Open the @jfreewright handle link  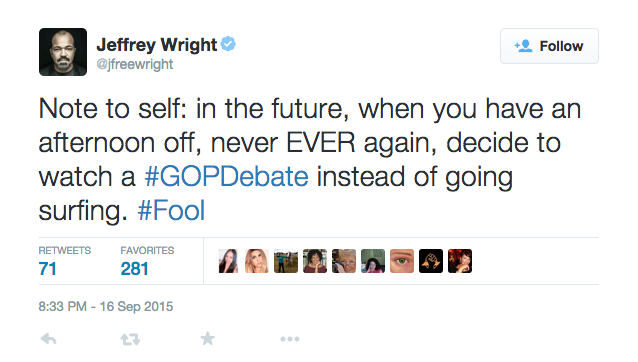tap(135, 64)
